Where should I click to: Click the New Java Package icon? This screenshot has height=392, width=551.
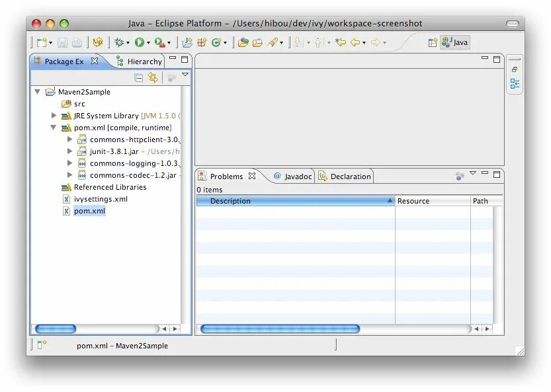click(202, 42)
